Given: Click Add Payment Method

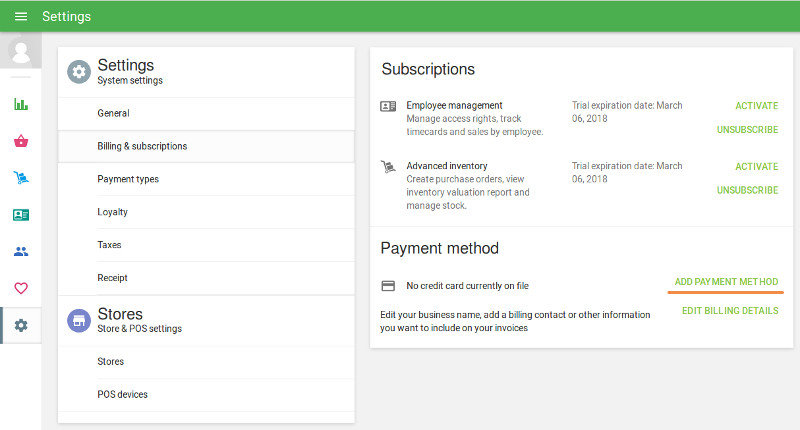Looking at the screenshot, I should [x=726, y=282].
